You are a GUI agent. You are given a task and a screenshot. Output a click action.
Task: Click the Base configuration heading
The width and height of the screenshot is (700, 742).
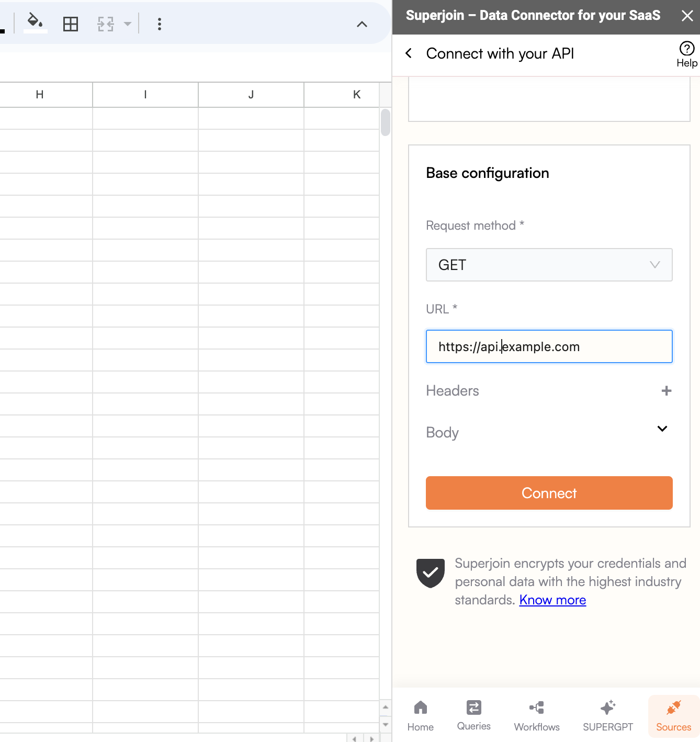coord(488,173)
